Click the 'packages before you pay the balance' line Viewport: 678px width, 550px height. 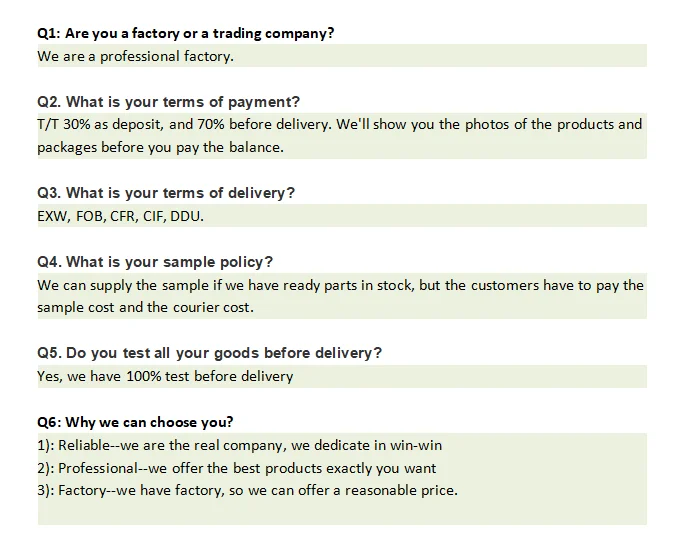[x=160, y=147]
